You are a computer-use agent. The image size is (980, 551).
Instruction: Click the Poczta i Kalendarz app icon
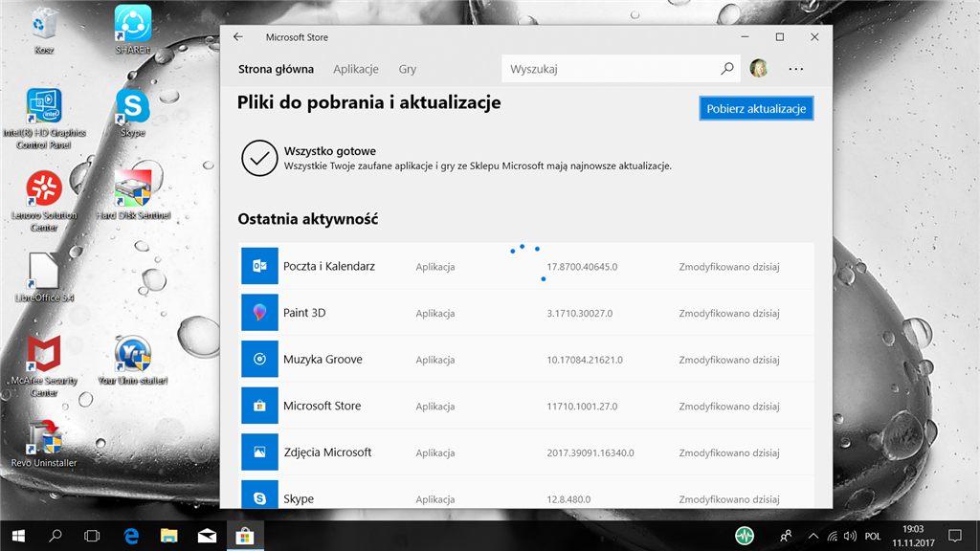259,266
